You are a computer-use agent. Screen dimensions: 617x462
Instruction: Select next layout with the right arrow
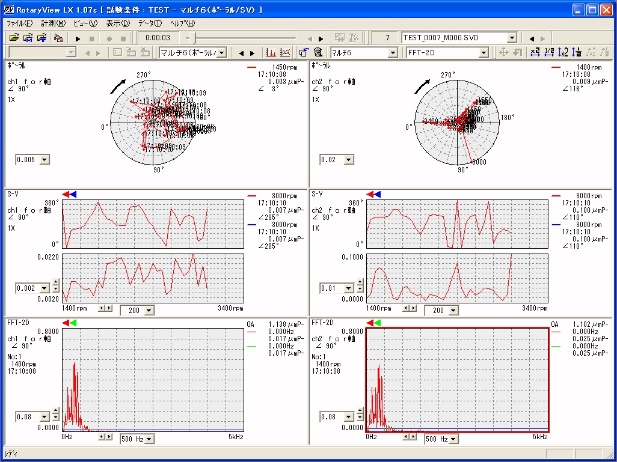[252, 53]
